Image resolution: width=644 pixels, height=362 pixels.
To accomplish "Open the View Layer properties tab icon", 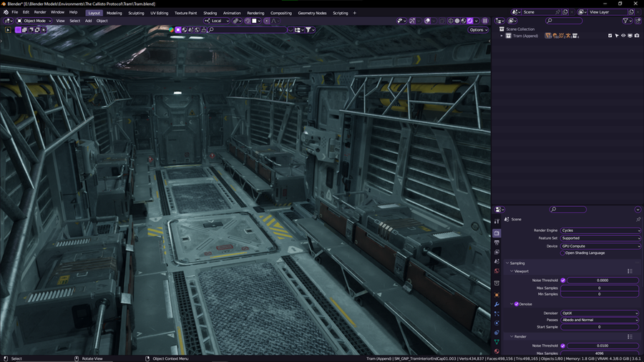I will click(x=497, y=253).
